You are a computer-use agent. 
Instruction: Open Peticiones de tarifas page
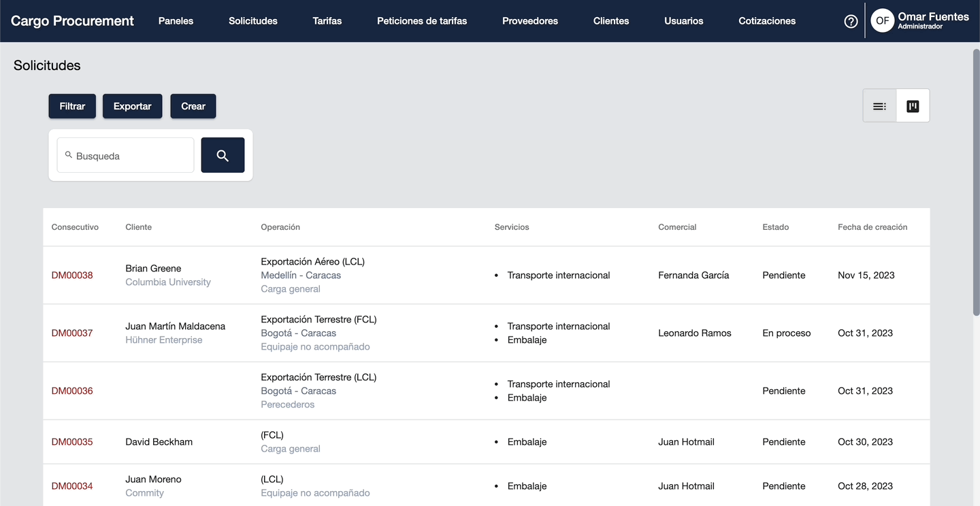[x=422, y=21]
